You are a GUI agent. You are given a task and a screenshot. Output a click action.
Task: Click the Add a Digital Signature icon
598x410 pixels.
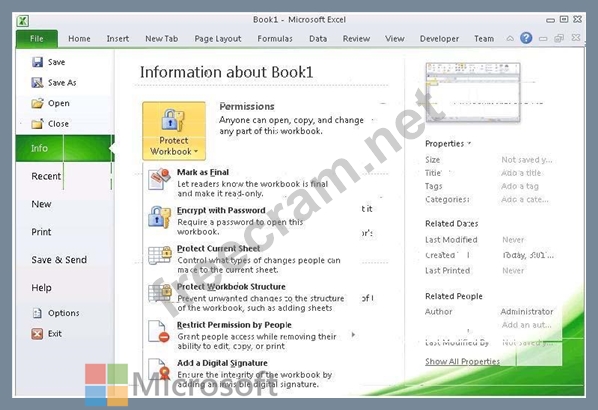(159, 369)
